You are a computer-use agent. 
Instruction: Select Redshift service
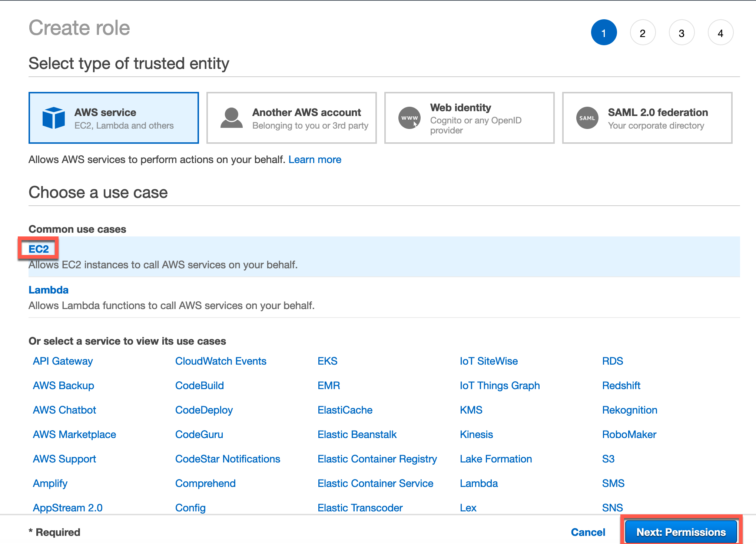click(x=621, y=385)
